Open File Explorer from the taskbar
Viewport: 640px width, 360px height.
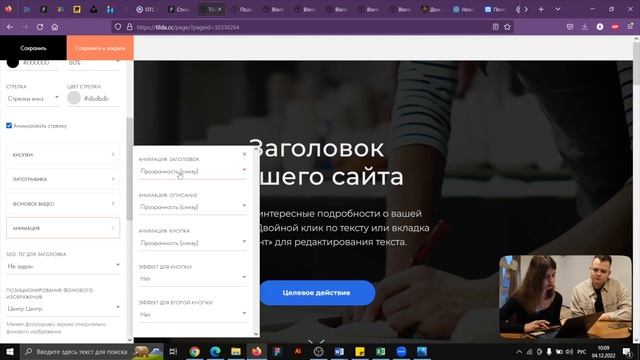pyautogui.click(x=236, y=351)
